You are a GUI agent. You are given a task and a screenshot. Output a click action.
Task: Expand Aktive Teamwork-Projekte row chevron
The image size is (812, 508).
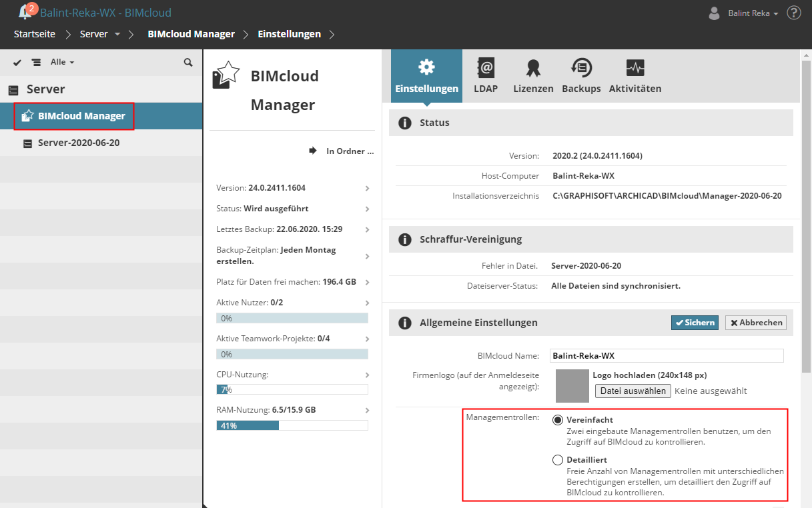(x=368, y=339)
